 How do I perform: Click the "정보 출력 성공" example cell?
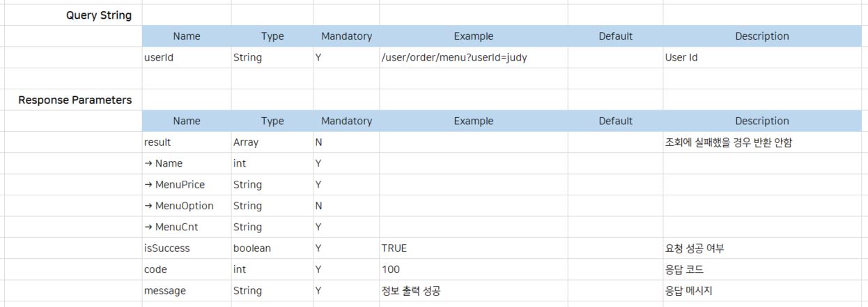tap(411, 291)
